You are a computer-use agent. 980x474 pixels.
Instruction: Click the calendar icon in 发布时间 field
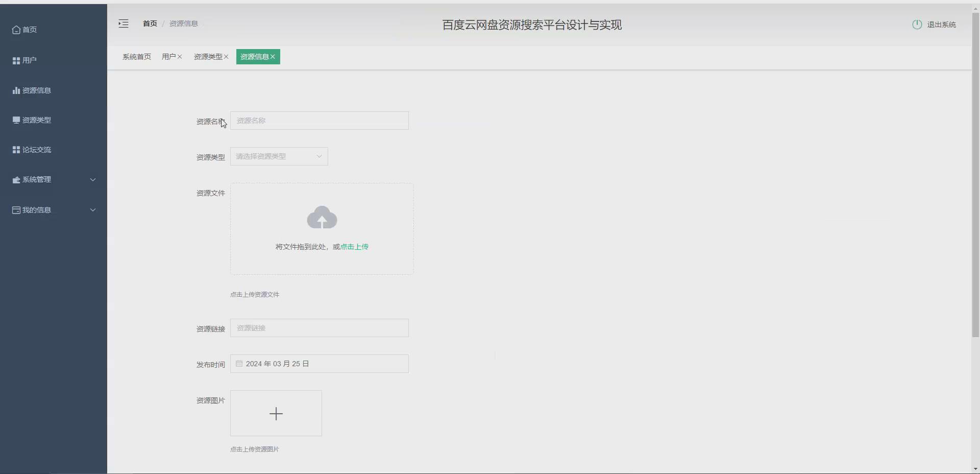pos(239,364)
